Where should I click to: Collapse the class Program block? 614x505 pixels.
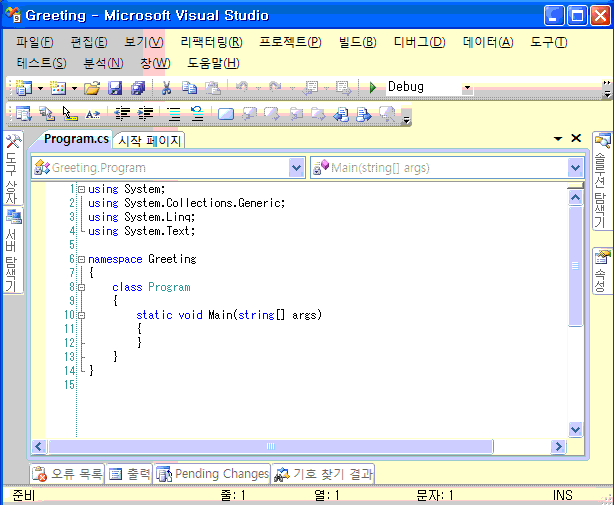tap(81, 287)
